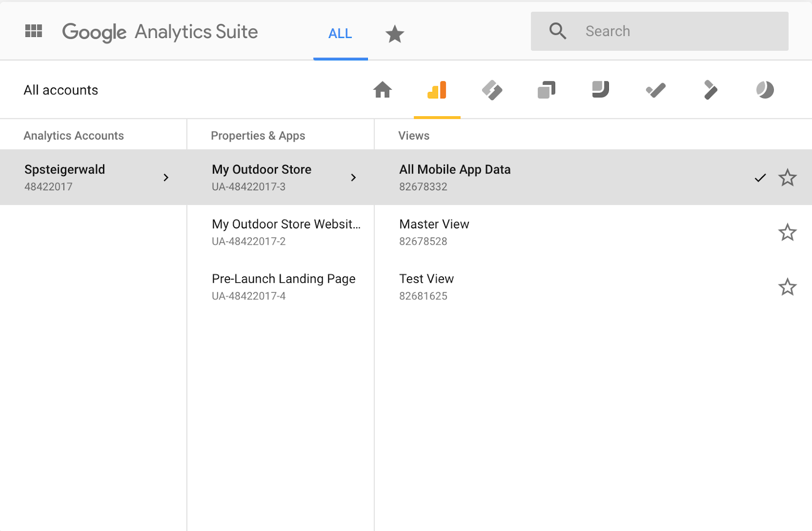Favorite the Test View
Viewport: 812px width, 531px height.
point(788,287)
